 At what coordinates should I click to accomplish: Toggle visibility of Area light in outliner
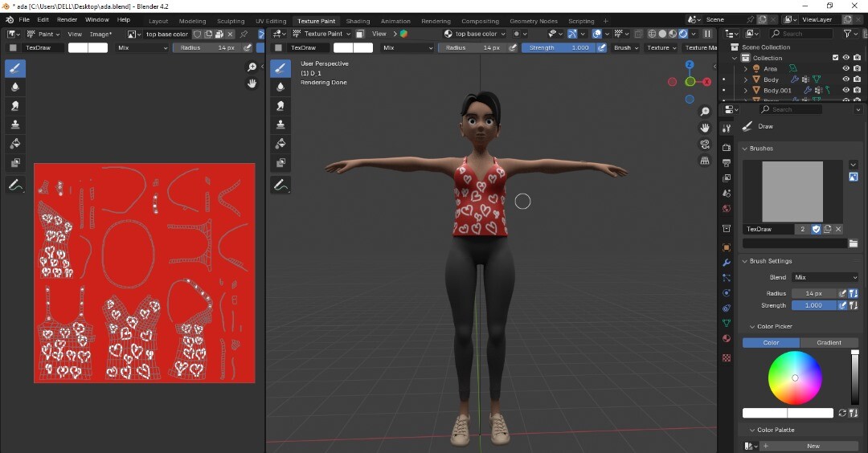[x=845, y=69]
